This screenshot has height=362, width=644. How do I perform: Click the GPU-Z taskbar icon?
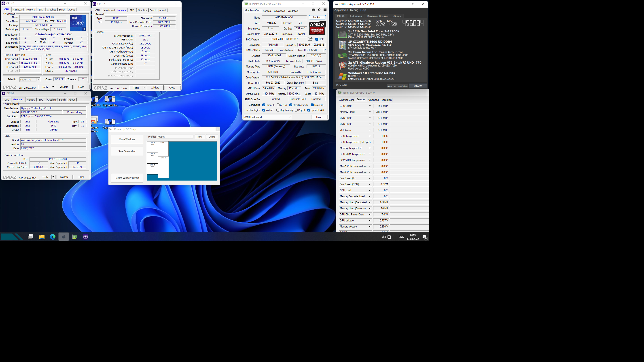75,237
